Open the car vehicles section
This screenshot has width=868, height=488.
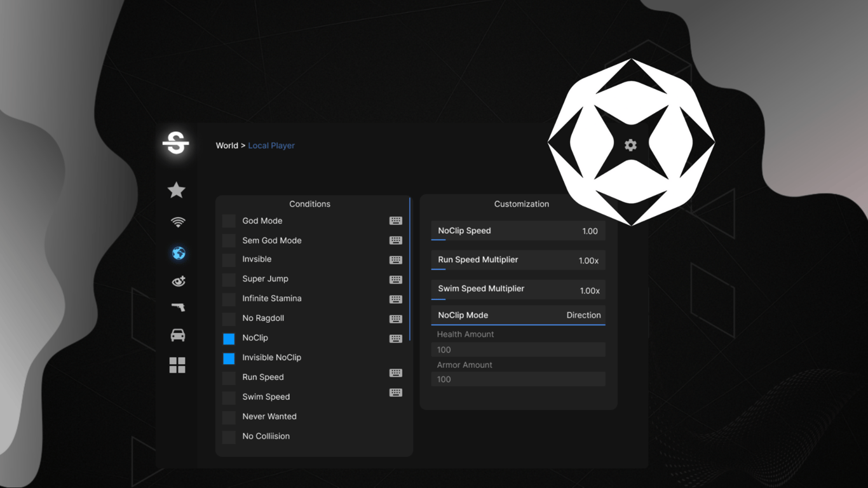coord(178,335)
